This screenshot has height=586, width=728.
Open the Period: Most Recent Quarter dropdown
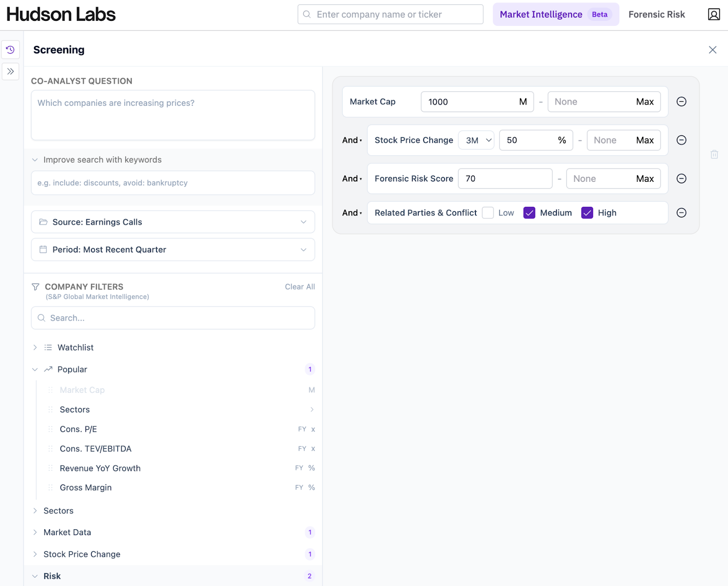tap(173, 250)
